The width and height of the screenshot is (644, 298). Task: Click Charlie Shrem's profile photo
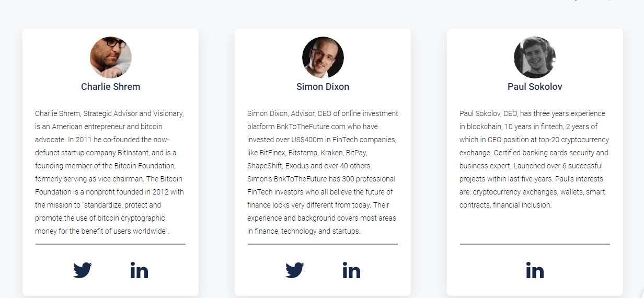(111, 57)
